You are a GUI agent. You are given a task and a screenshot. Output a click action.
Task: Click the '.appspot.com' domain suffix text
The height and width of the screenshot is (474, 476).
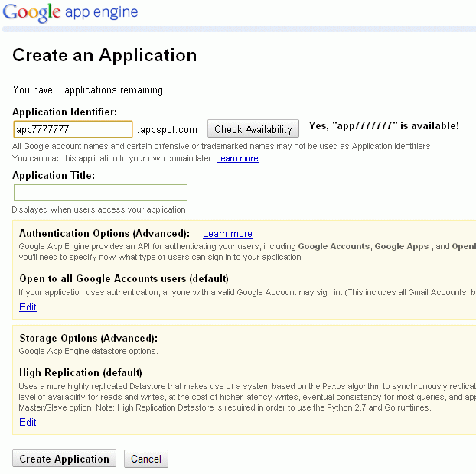pyautogui.click(x=167, y=130)
